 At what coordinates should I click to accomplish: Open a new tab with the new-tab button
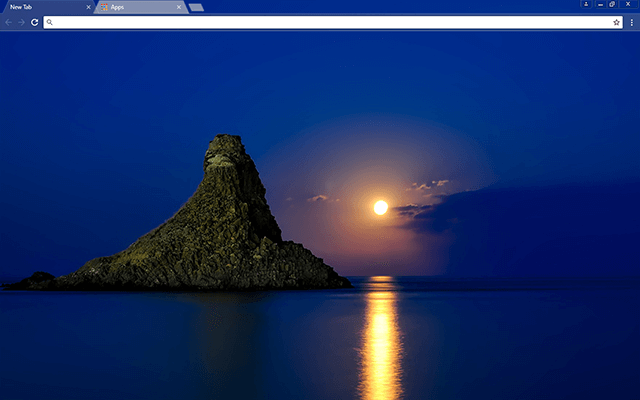pos(196,7)
